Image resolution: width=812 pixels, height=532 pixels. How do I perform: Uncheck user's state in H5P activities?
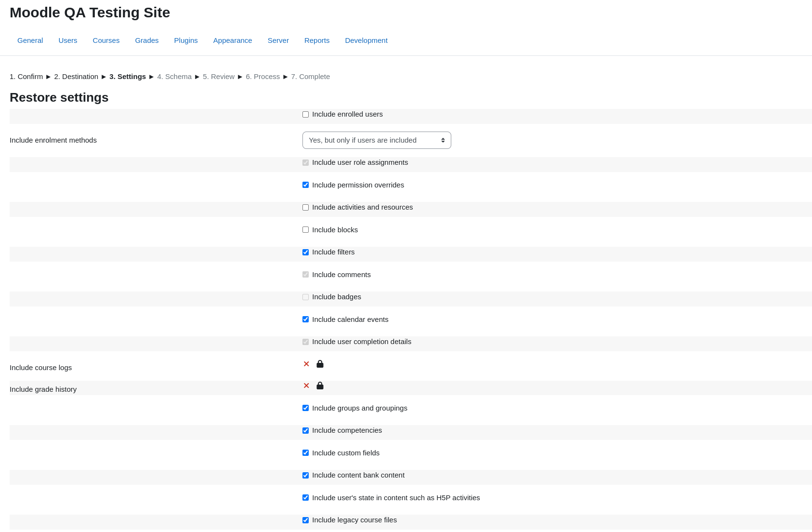click(x=305, y=498)
